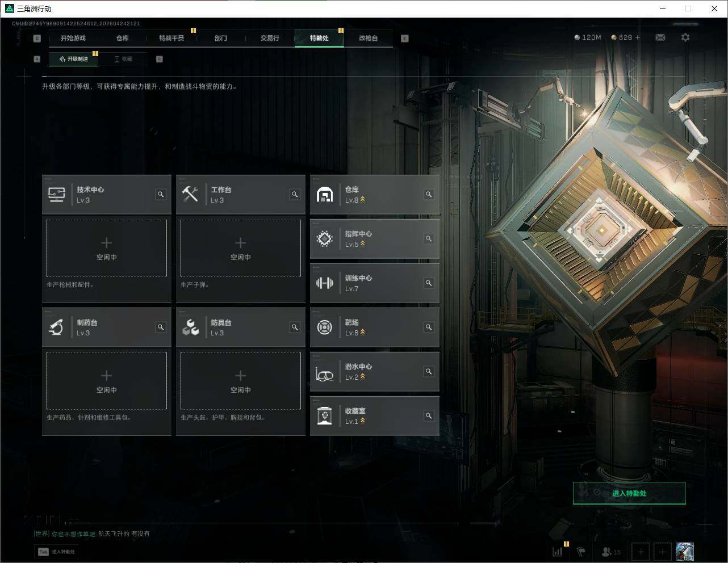Click the 空闲中 slot under 防具台
728x563 pixels.
click(241, 381)
